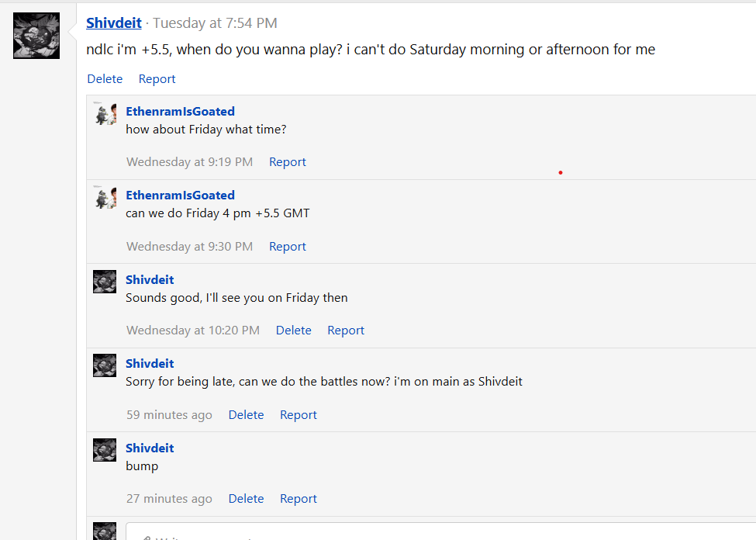This screenshot has width=756, height=540.
Task: Click EthenramIsGoated's avatar beside "how about Friday" comment
Action: pos(105,113)
